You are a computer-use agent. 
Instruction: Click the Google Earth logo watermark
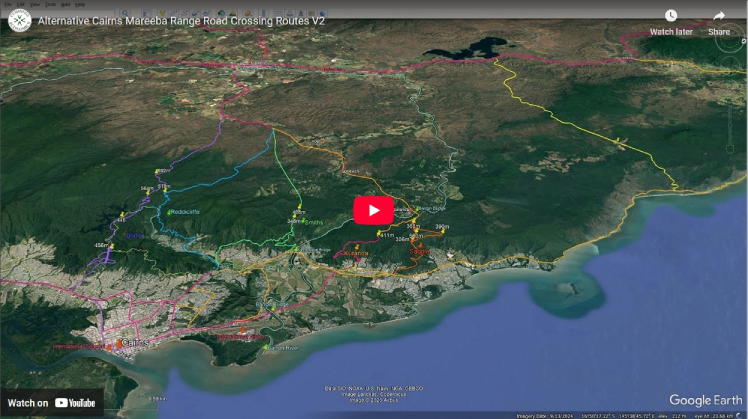click(705, 400)
